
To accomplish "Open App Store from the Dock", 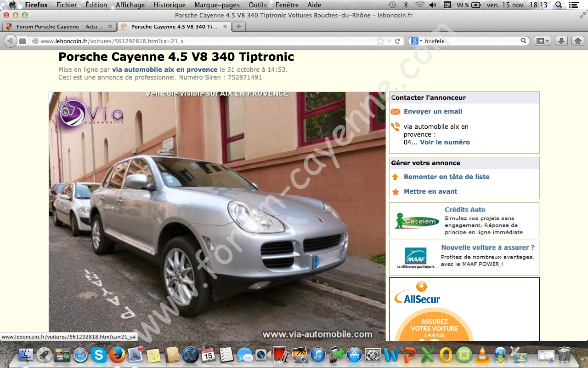I will 354,355.
